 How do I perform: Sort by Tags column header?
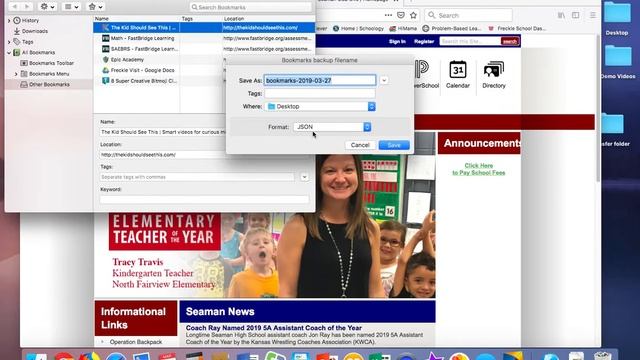201,19
